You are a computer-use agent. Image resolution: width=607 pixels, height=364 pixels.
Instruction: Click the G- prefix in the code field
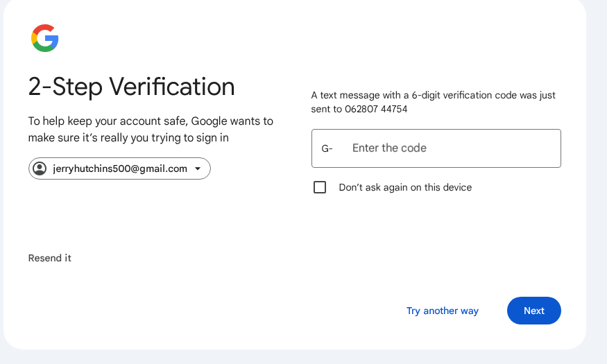327,148
